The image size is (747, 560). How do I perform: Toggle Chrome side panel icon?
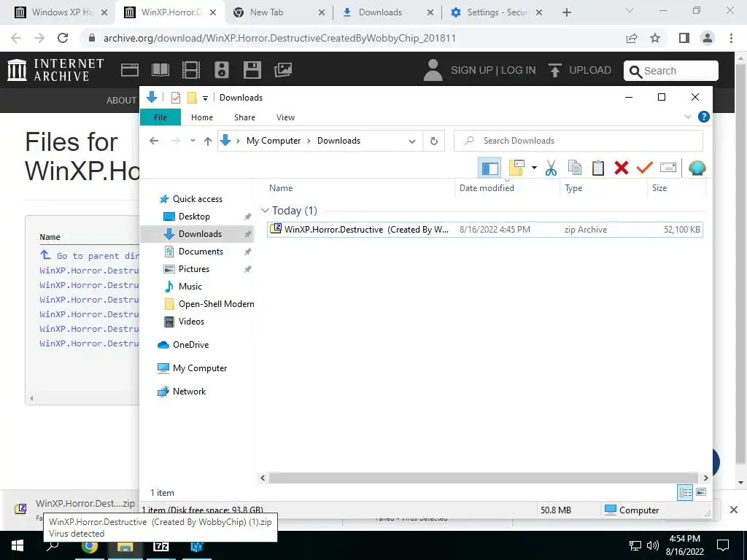[684, 38]
